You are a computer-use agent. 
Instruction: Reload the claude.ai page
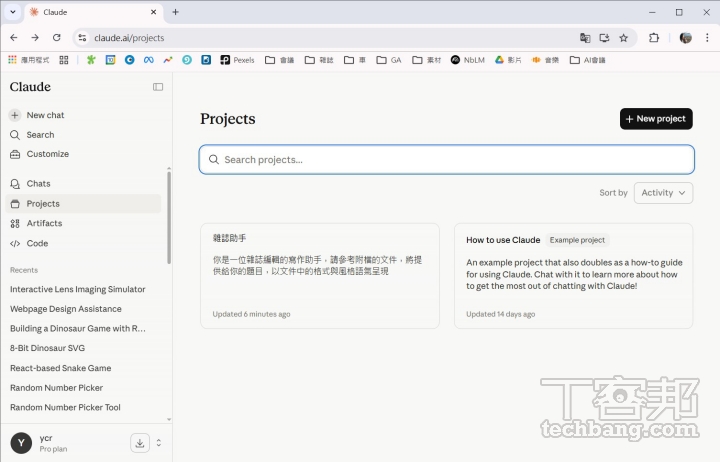click(x=56, y=38)
